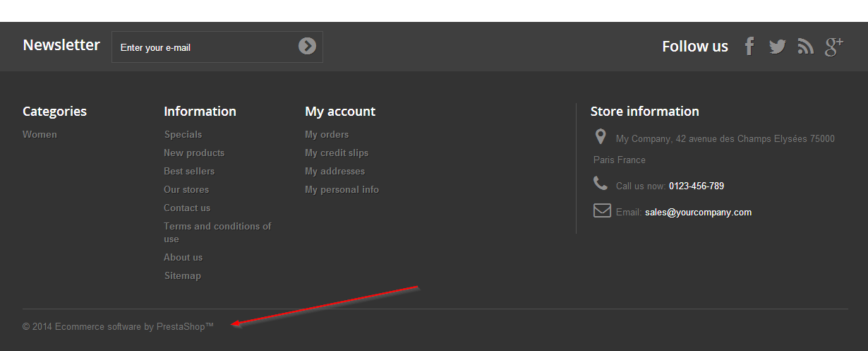Submit newsletter with arrow button
The image size is (868, 351).
(x=307, y=46)
